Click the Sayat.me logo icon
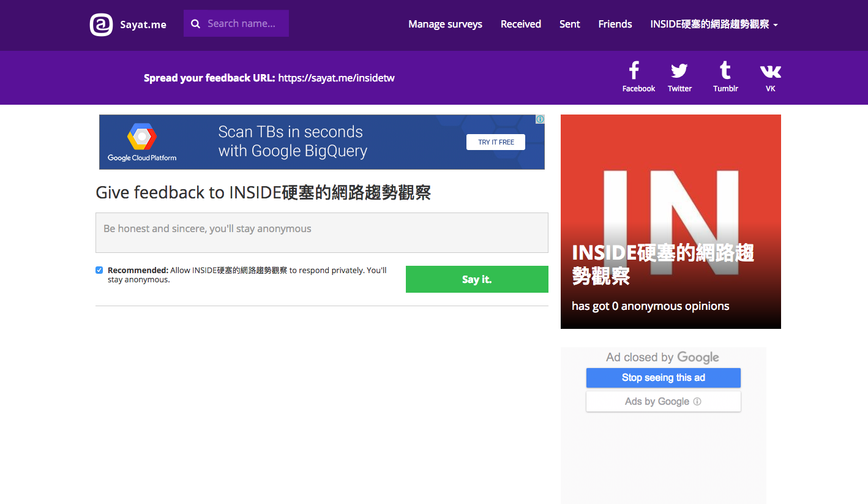The height and width of the screenshot is (504, 868). click(x=102, y=24)
